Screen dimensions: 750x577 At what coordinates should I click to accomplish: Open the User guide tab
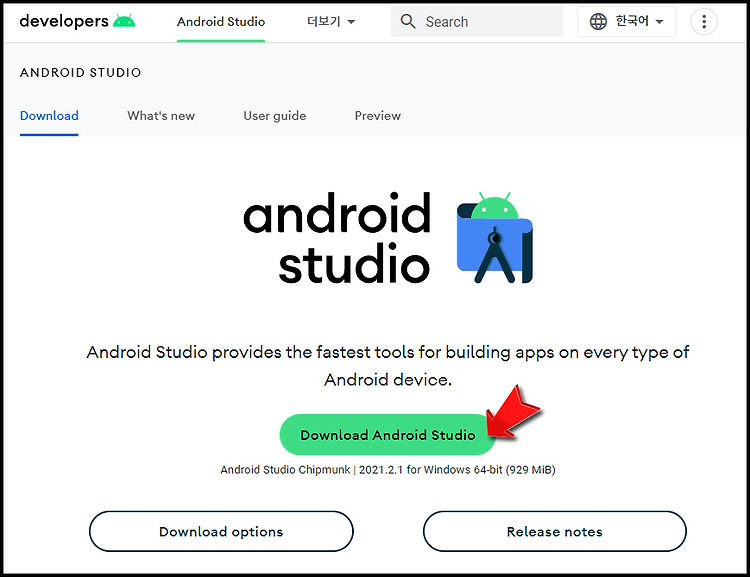pyautogui.click(x=275, y=116)
